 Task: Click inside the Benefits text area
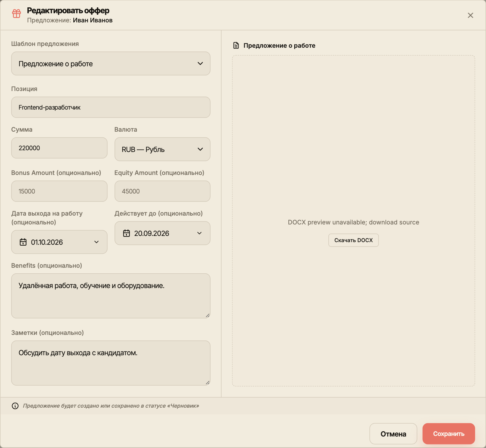(x=111, y=296)
